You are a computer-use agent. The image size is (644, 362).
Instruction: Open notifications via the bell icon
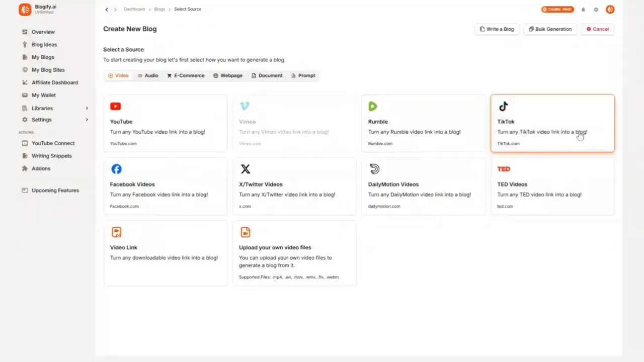583,9
